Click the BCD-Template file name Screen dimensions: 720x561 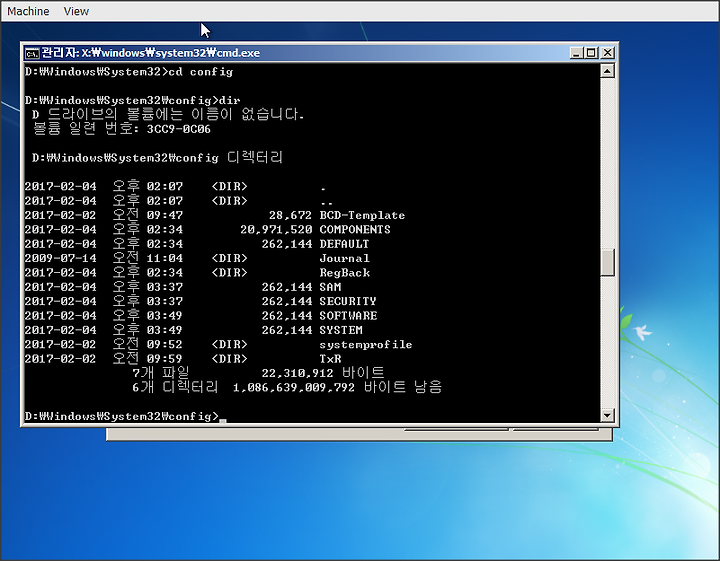(362, 215)
